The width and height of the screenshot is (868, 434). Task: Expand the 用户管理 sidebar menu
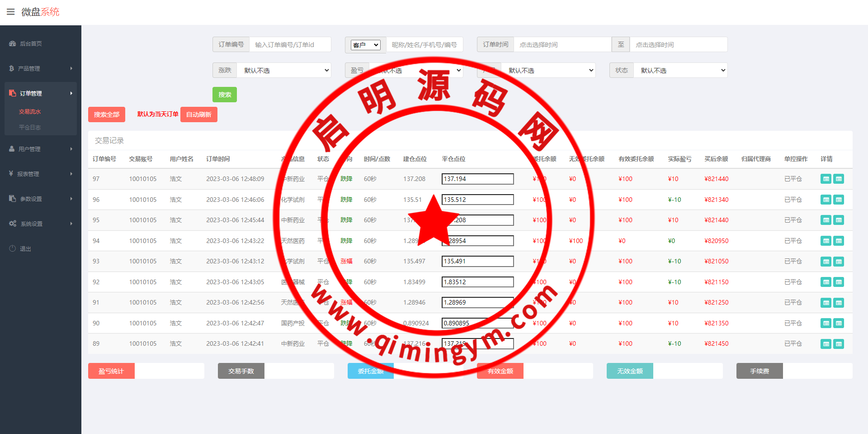coord(40,149)
